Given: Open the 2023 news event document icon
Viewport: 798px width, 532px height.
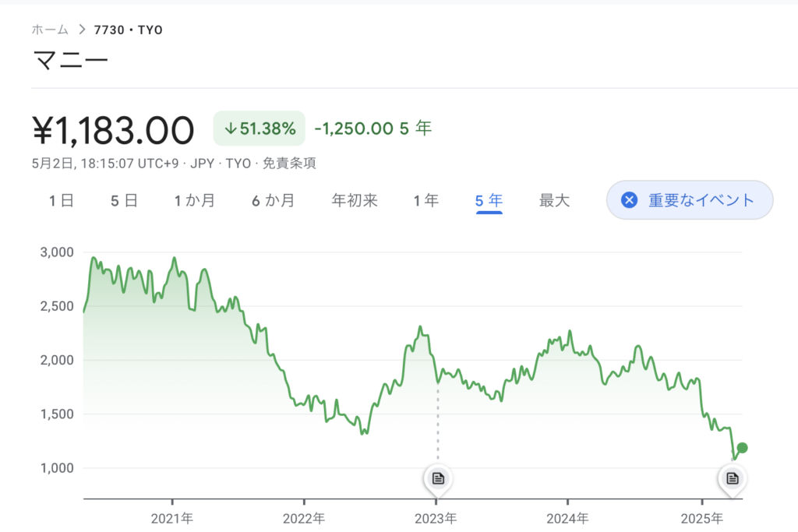Looking at the screenshot, I should coord(438,478).
